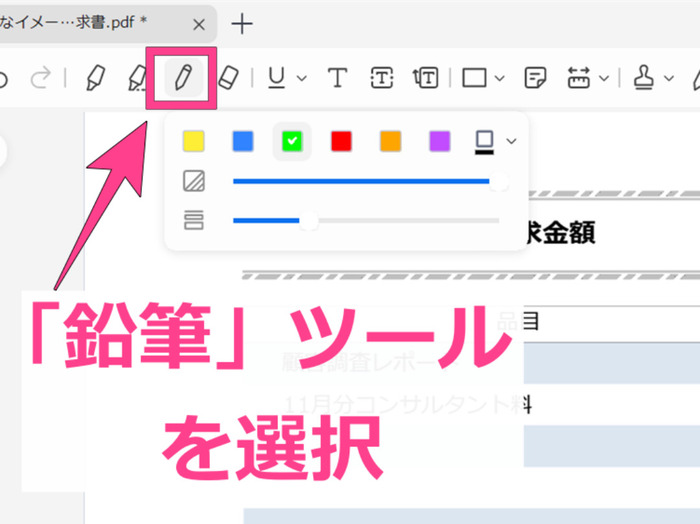This screenshot has width=700, height=524.
Task: Choose the checked green color swatch
Action: click(x=292, y=141)
